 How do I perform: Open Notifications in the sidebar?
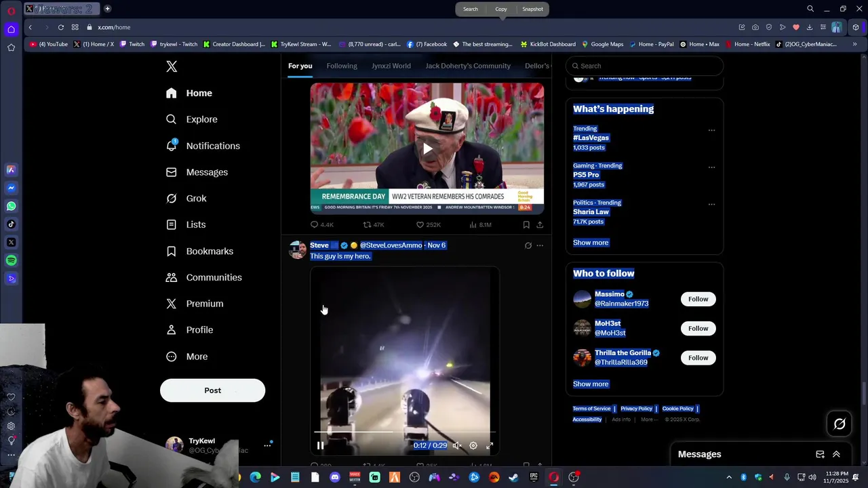pos(203,146)
